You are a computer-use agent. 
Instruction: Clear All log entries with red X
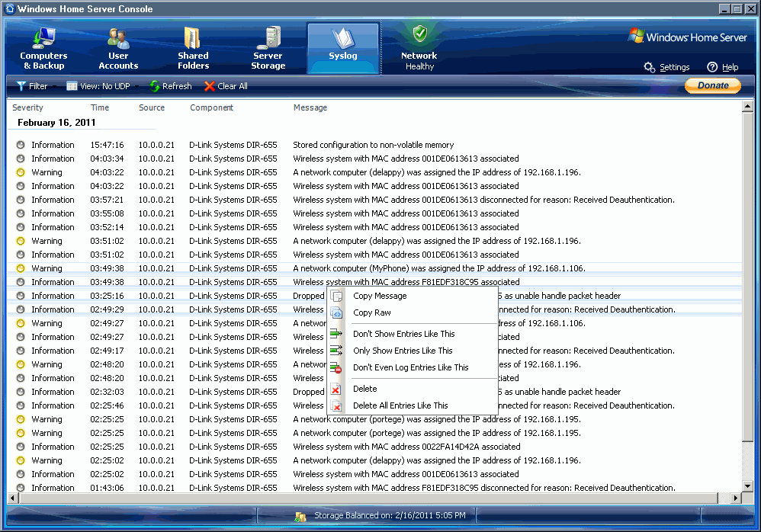click(x=226, y=86)
